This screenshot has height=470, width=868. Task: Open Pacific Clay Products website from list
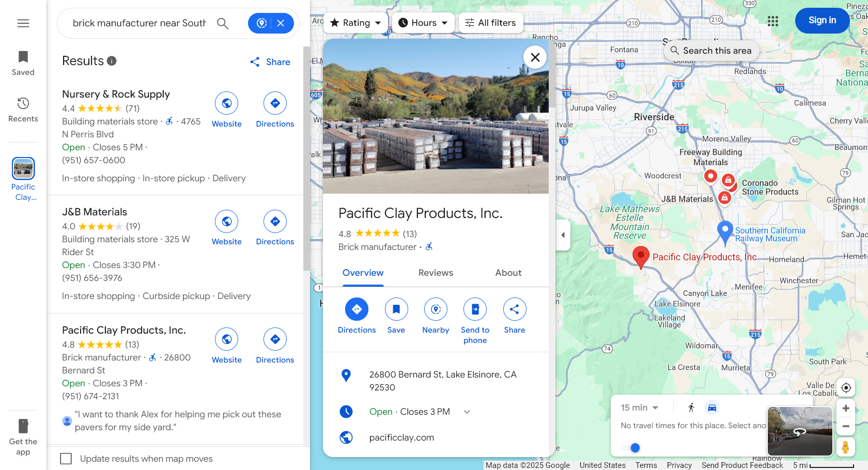pos(227,346)
